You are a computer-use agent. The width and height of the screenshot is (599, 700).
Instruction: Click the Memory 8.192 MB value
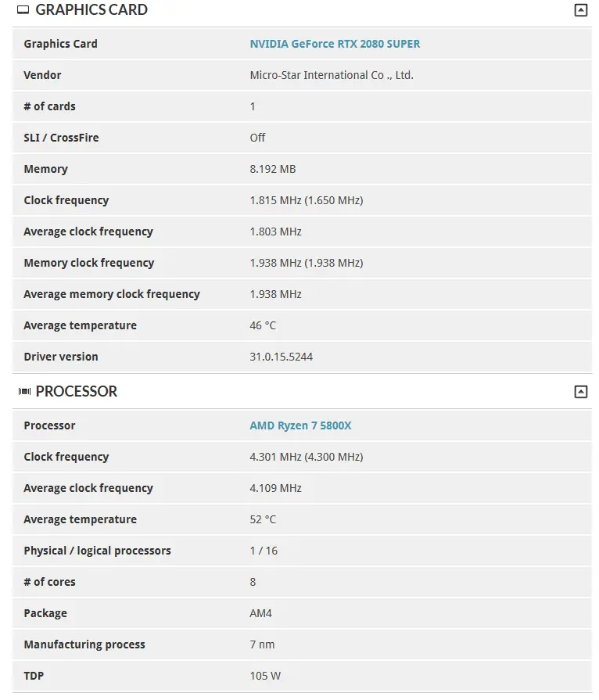coord(273,169)
